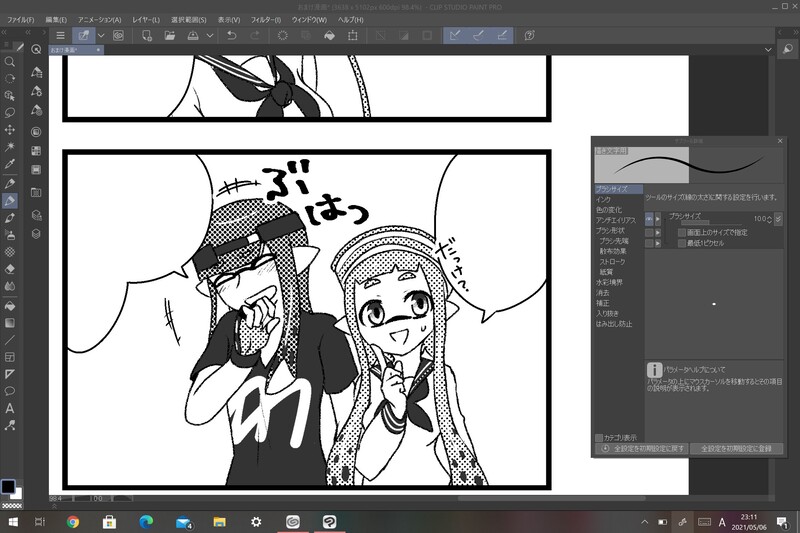Open the save options dropdown arrow
The height and width of the screenshot is (533, 800).
tap(210, 35)
